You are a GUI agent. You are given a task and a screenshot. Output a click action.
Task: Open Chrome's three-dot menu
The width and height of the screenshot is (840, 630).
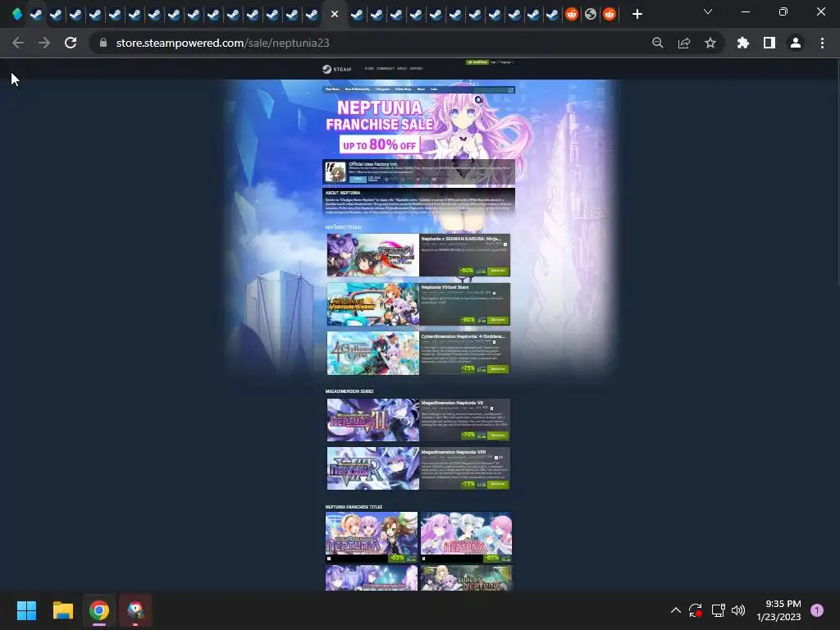(x=822, y=43)
